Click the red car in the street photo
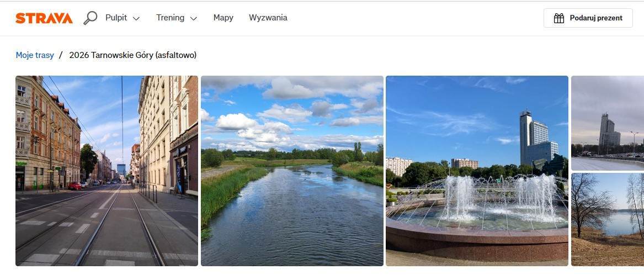This screenshot has width=644, height=280. pos(75,186)
